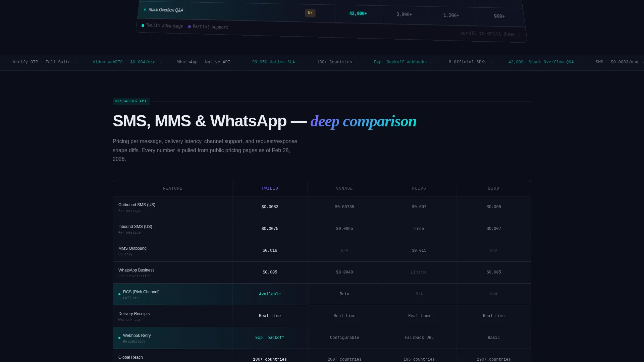Click the 900+ value in top table
Screen dimensions: 644x362
[499, 16]
